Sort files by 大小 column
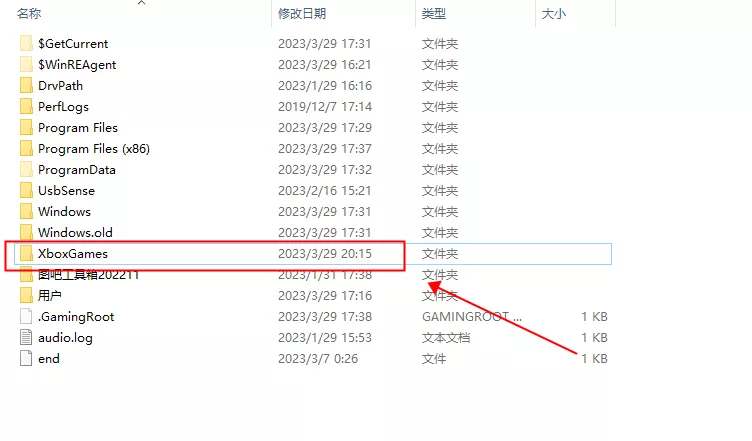Image resolution: width=752 pixels, height=441 pixels. [x=553, y=14]
